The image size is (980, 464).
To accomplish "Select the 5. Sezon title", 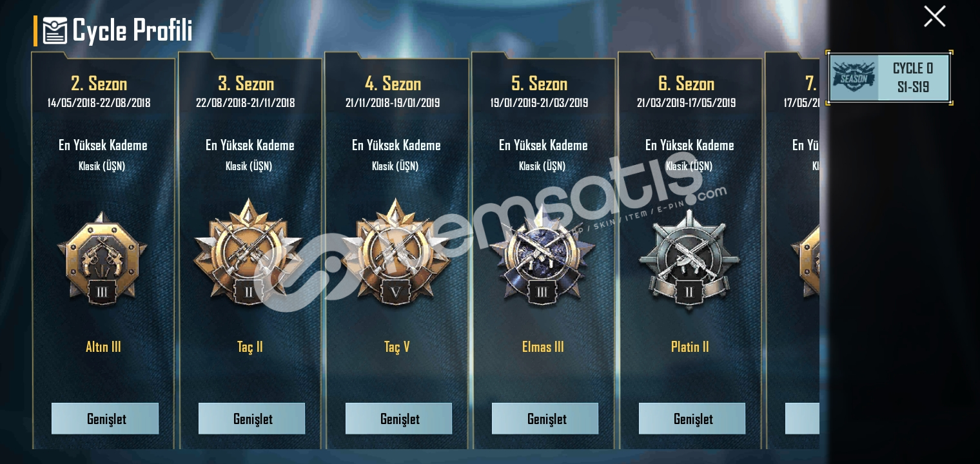I will tap(540, 84).
